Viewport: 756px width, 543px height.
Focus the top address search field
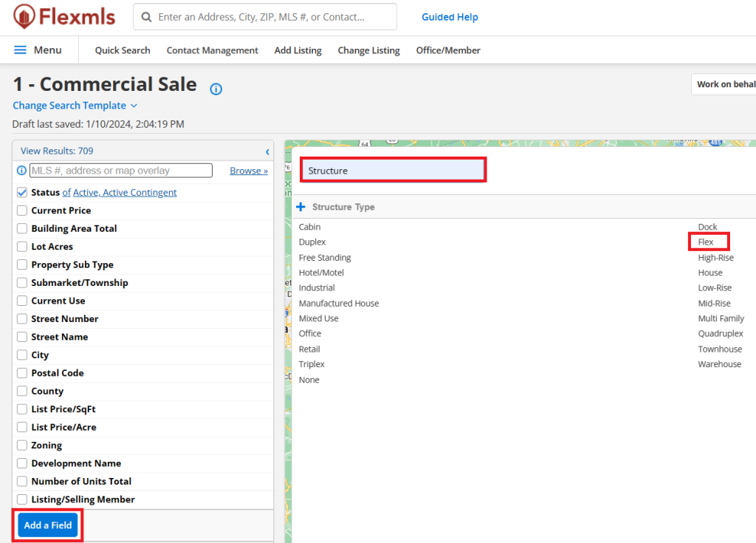(x=265, y=17)
